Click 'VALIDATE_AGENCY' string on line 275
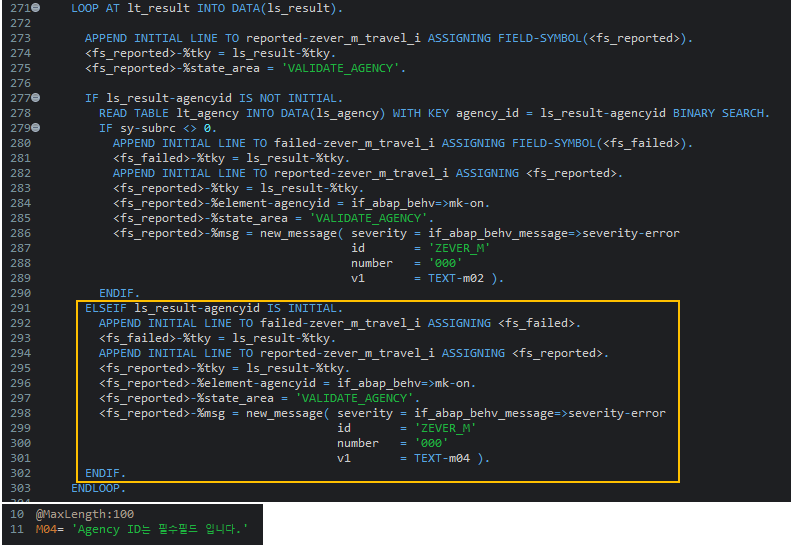Viewport: 792px width, 546px height. 343,68
